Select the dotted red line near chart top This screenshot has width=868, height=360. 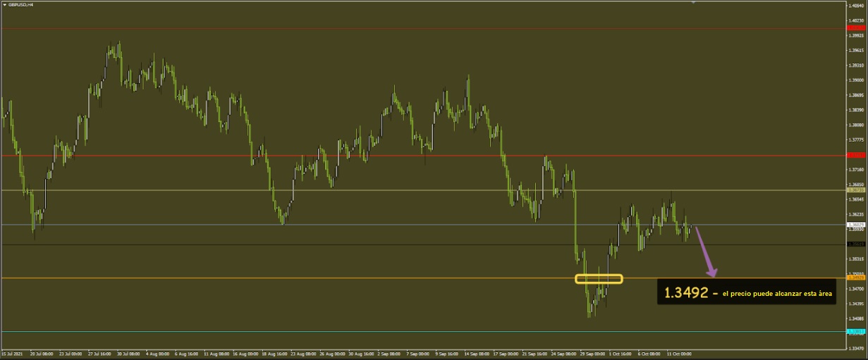pyautogui.click(x=423, y=28)
